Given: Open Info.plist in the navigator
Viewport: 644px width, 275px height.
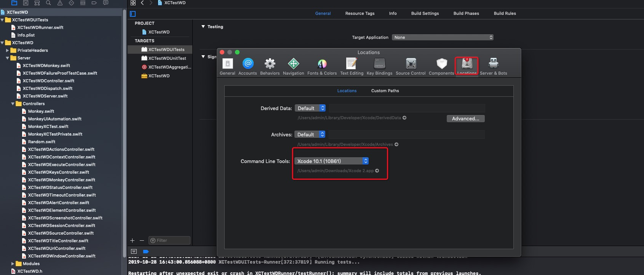Looking at the screenshot, I should 26,35.
